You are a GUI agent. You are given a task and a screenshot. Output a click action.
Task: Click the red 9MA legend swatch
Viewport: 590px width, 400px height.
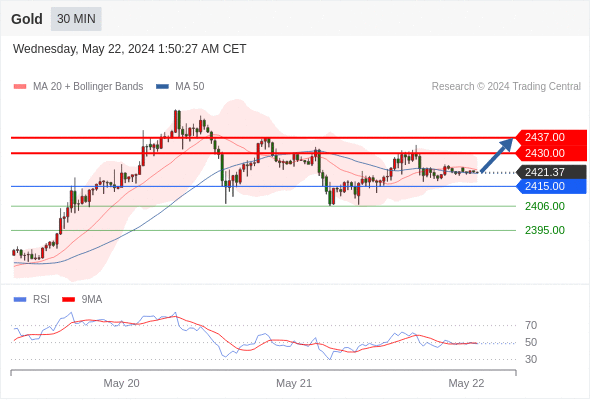coord(68,300)
